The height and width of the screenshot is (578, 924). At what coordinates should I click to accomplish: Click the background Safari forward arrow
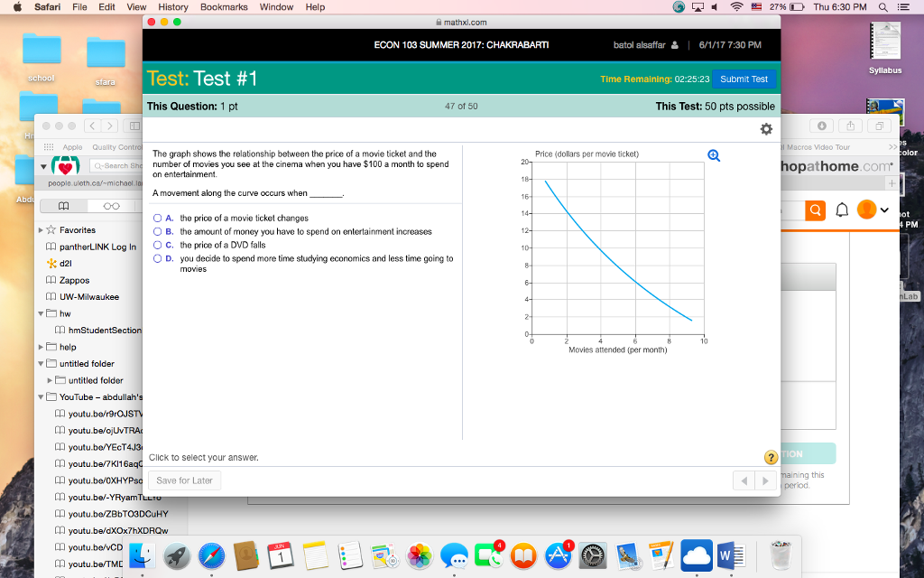(x=109, y=126)
